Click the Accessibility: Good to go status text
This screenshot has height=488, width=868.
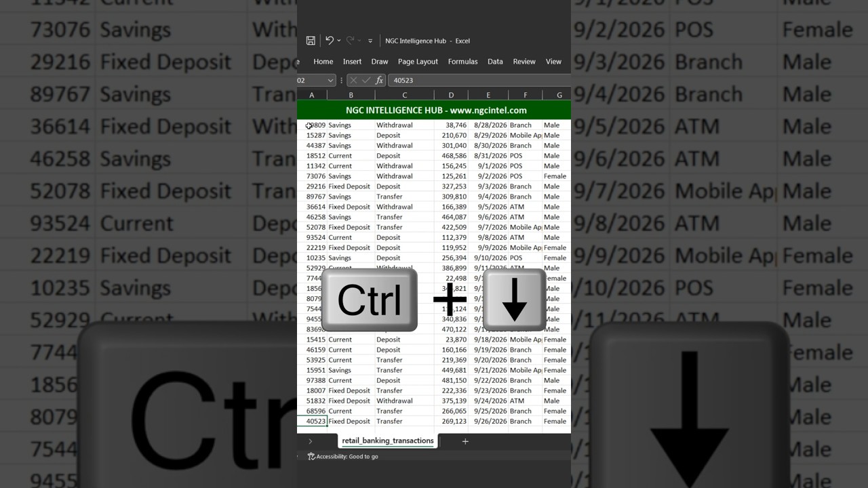(347, 457)
